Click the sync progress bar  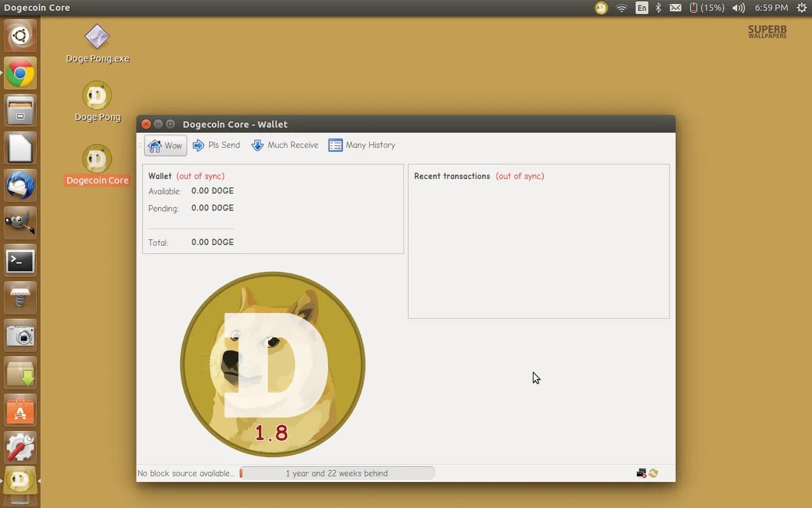click(337, 473)
